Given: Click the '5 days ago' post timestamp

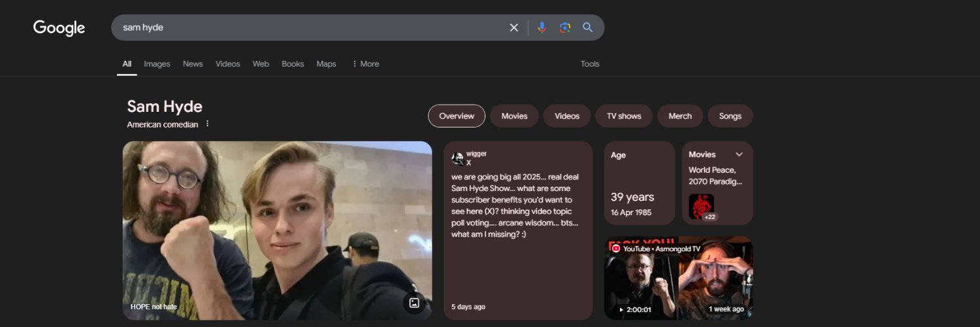Looking at the screenshot, I should [468, 307].
